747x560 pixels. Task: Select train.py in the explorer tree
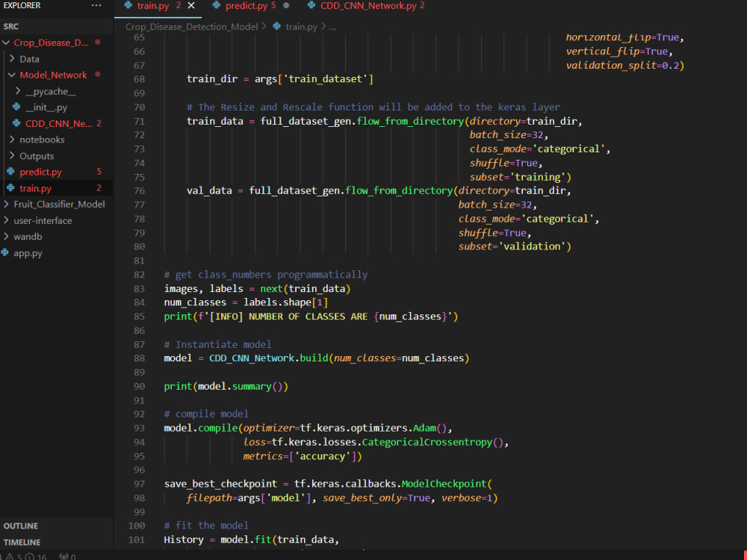pyautogui.click(x=35, y=188)
